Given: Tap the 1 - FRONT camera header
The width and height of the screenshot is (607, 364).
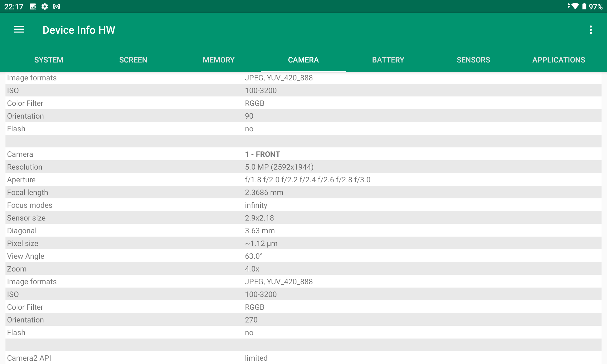Looking at the screenshot, I should [x=263, y=154].
